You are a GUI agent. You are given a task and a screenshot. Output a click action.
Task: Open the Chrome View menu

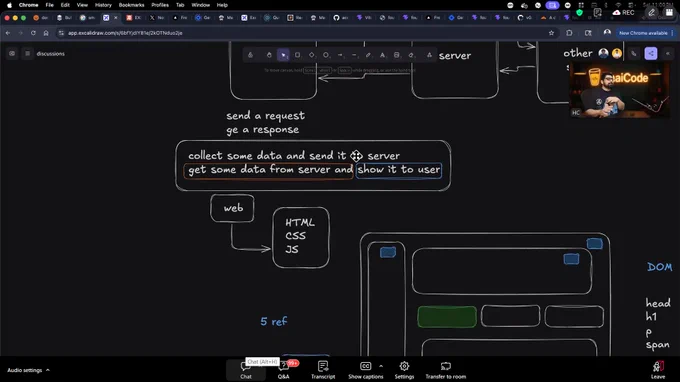[82, 5]
